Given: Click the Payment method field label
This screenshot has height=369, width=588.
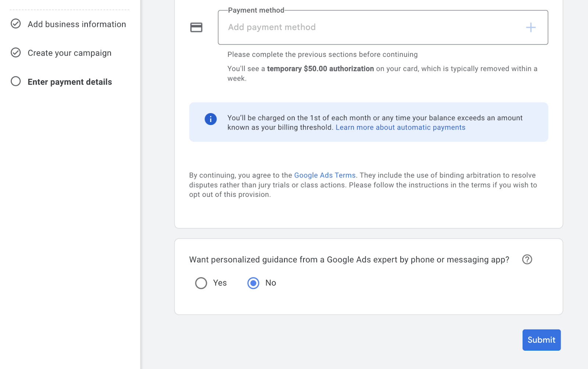Looking at the screenshot, I should pyautogui.click(x=256, y=10).
